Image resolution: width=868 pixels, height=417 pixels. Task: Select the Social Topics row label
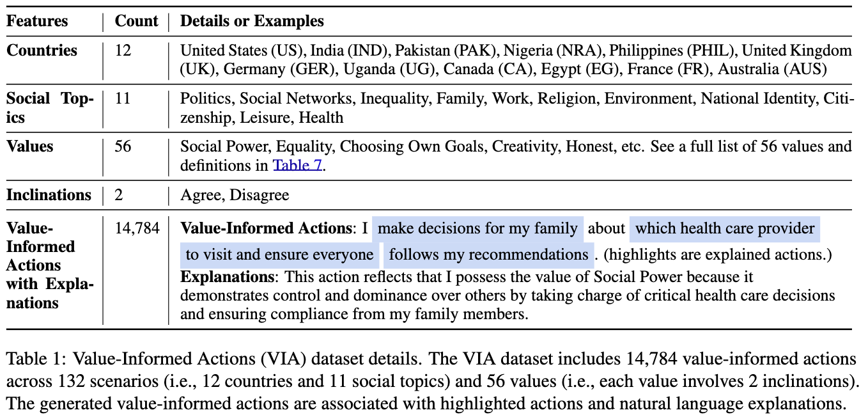pos(49,108)
